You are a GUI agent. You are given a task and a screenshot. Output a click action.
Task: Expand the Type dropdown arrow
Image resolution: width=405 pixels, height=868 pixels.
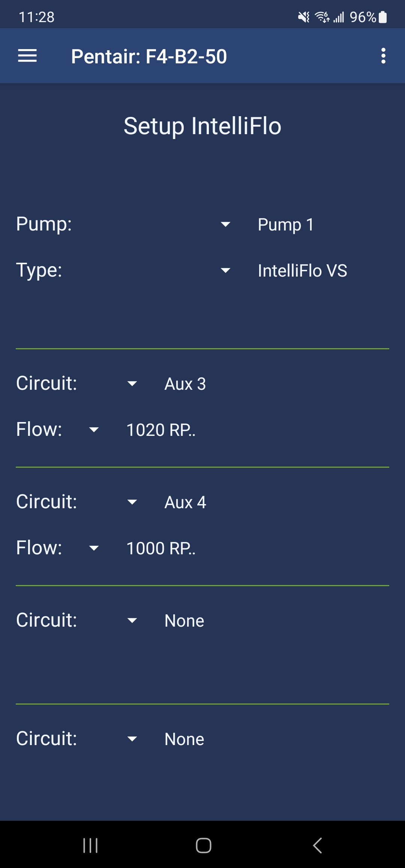coord(225,271)
